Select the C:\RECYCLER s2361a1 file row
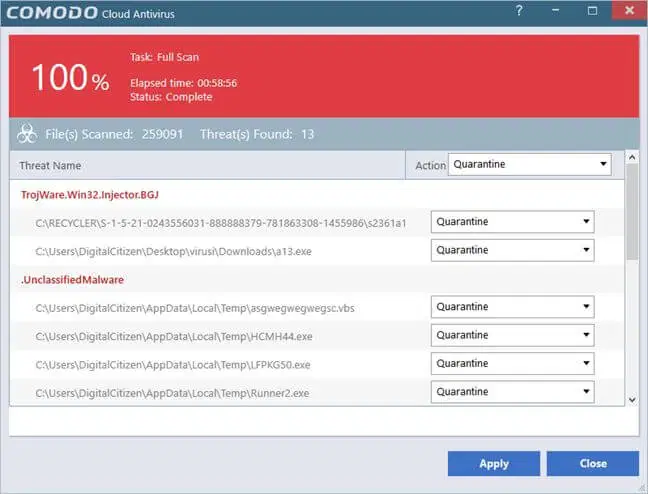This screenshot has width=648, height=494. [x=221, y=223]
